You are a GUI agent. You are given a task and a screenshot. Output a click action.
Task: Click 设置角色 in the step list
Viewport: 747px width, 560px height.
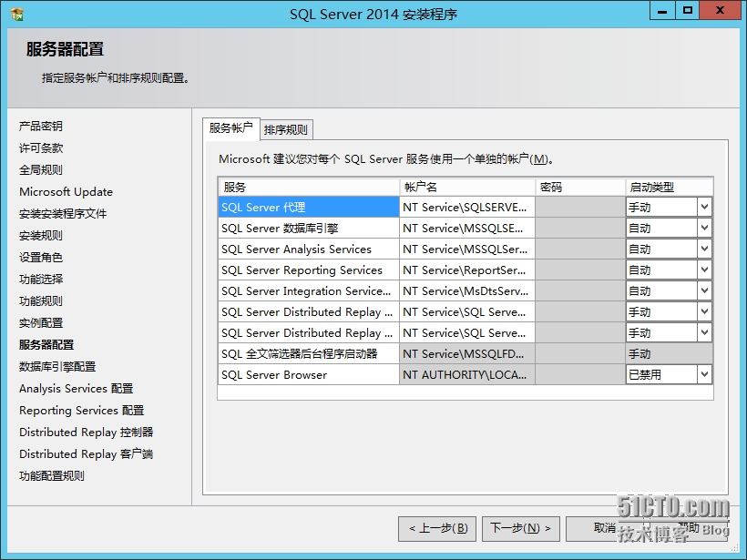41,258
